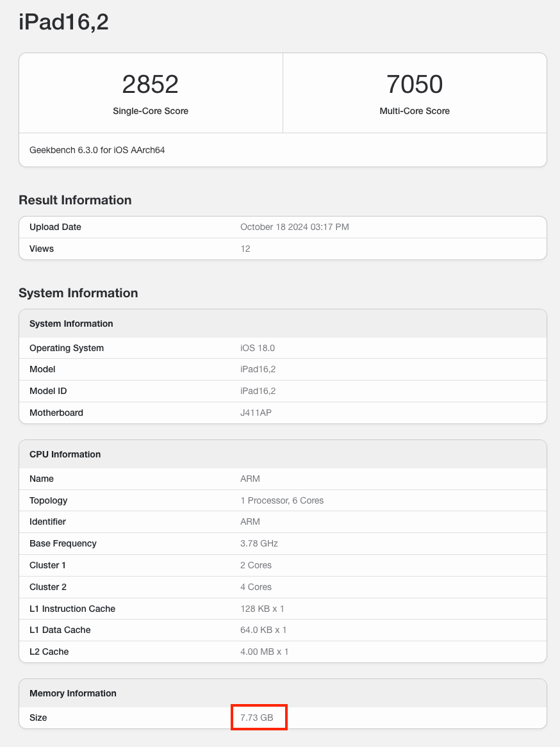Select the 4.00 MB x 1 value
560x747 pixels.
click(265, 652)
